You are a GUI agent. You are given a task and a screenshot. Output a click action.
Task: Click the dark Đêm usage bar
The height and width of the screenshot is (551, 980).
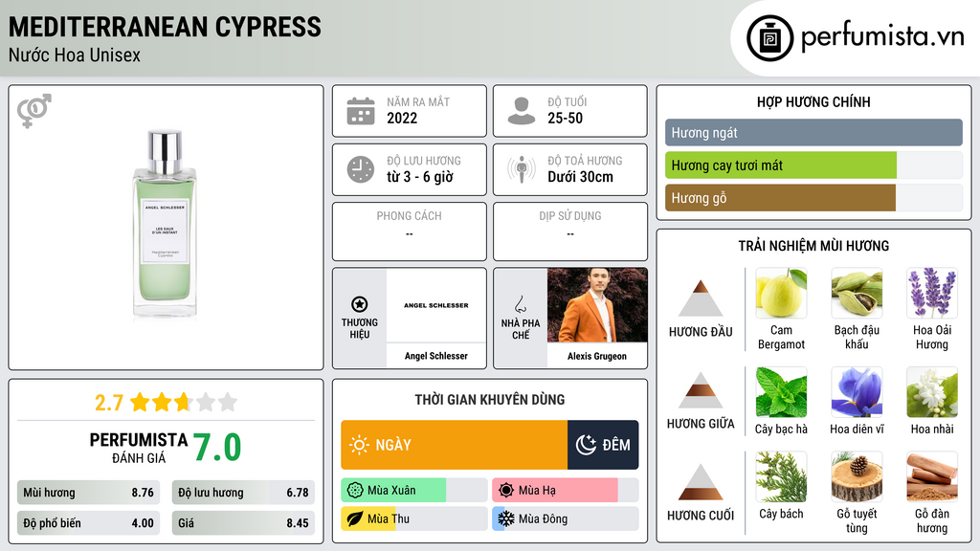(x=603, y=445)
